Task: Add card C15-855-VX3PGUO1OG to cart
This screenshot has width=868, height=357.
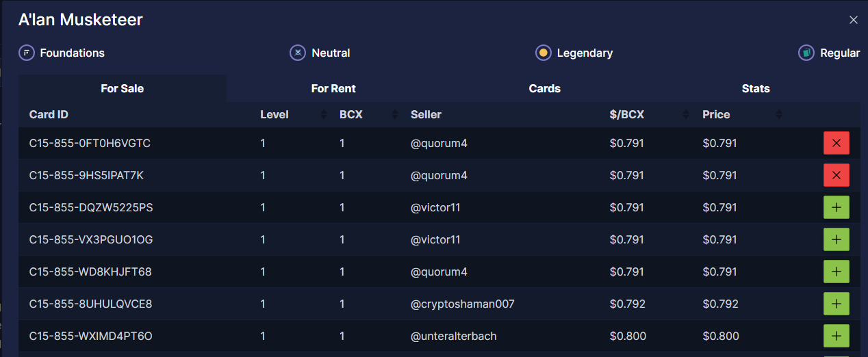Action: click(836, 239)
